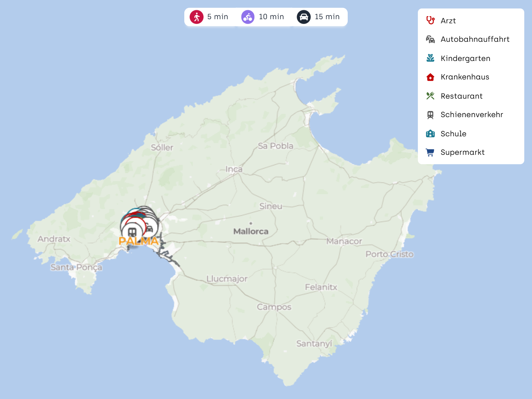Choose Krankenhaus in the legend list
The width and height of the screenshot is (532, 399).
coord(465,77)
